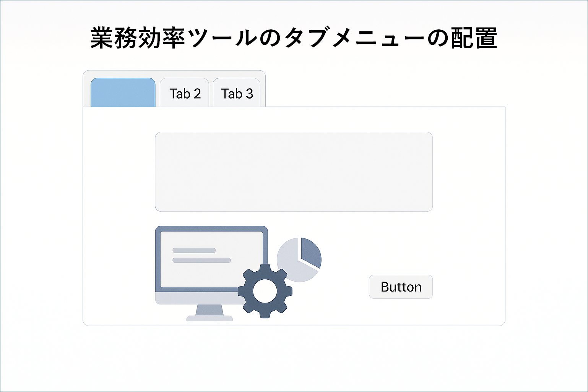588x392 pixels.
Task: Click the pie chart's light gray portion
Action: (291, 264)
